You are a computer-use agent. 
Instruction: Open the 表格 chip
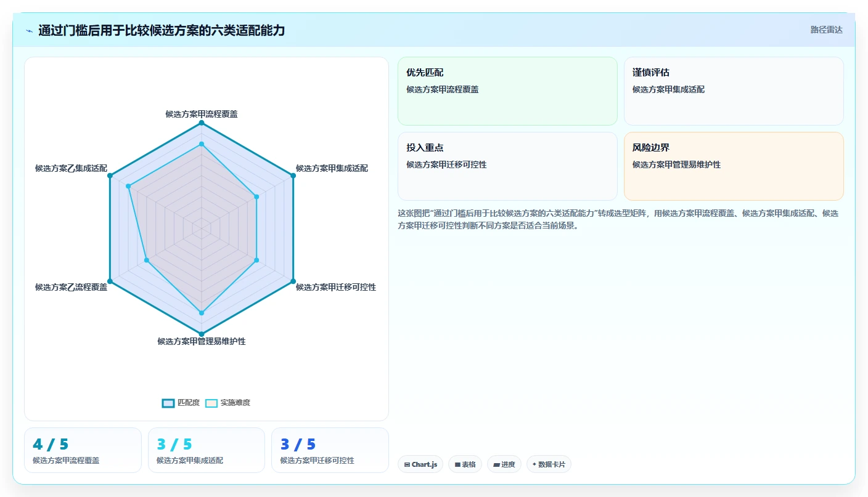click(x=465, y=464)
